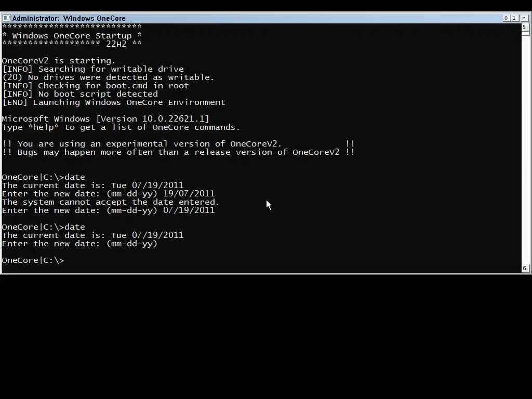Click the vertical scrollbar track below the thumb
This screenshot has height=399, width=532.
point(525,149)
